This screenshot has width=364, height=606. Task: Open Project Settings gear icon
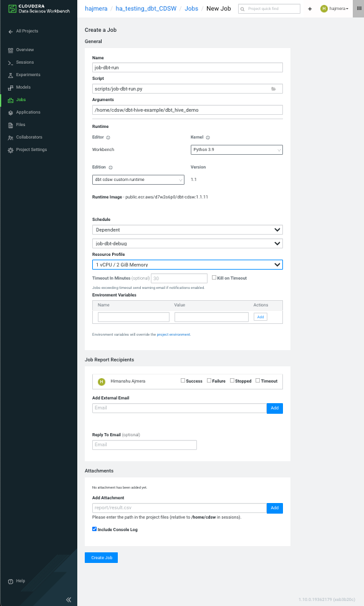(x=11, y=150)
